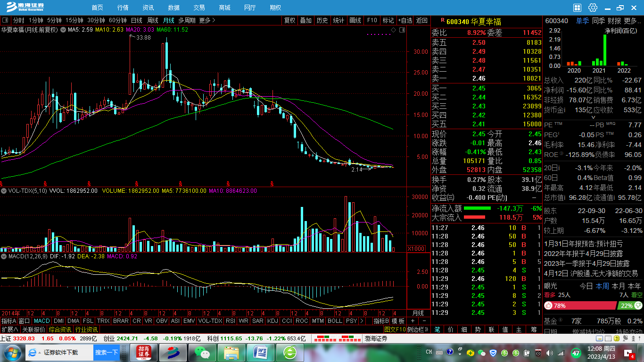Open 关联报价 related quotes
This screenshot has width=644, height=362.
coord(33,329)
